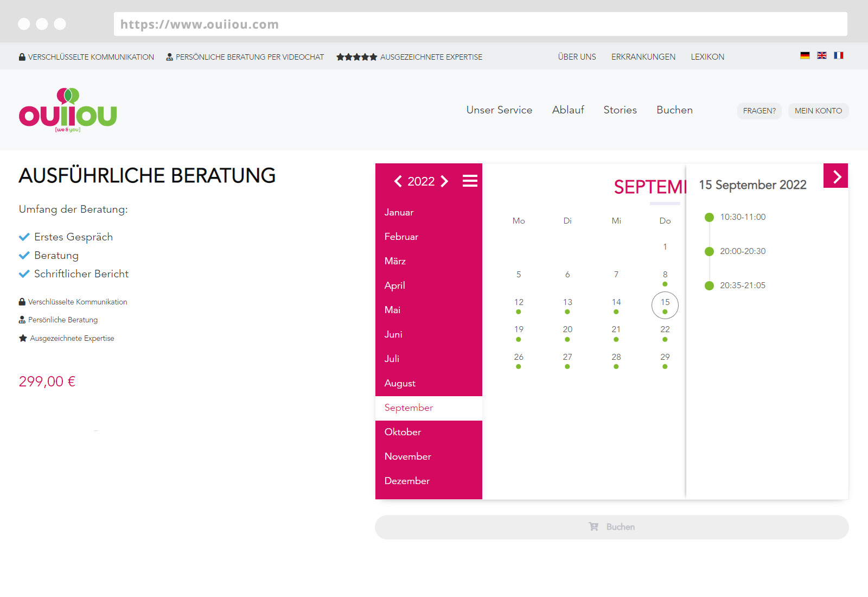
Task: Open MEIN KONTO account button
Action: [x=818, y=111]
